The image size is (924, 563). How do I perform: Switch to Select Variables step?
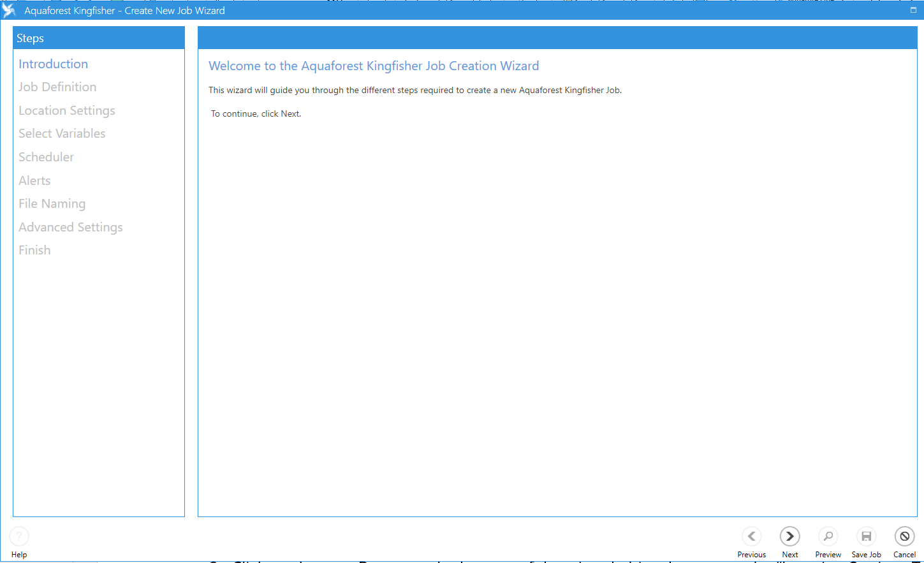[x=62, y=134]
